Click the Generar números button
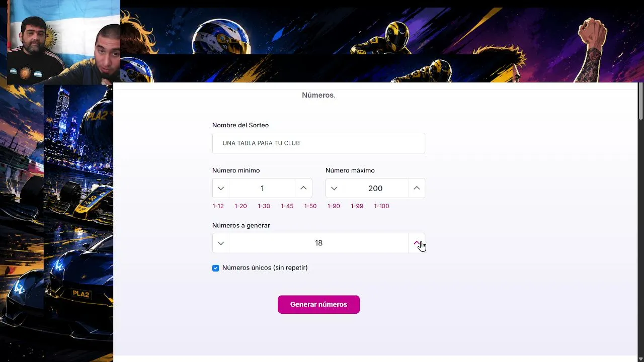Image resolution: width=644 pixels, height=362 pixels. point(318,304)
